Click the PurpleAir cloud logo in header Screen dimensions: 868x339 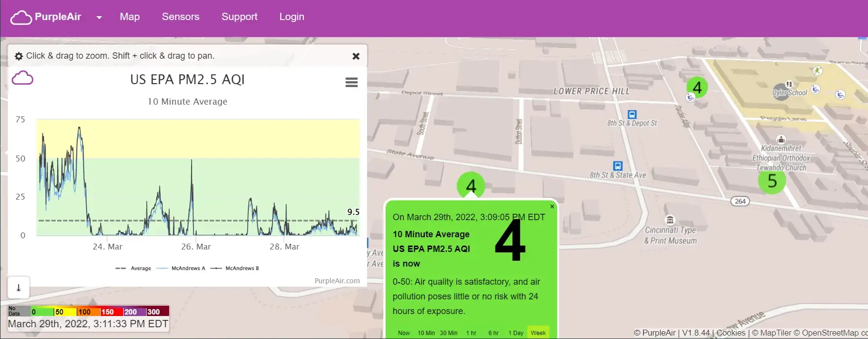pos(22,17)
